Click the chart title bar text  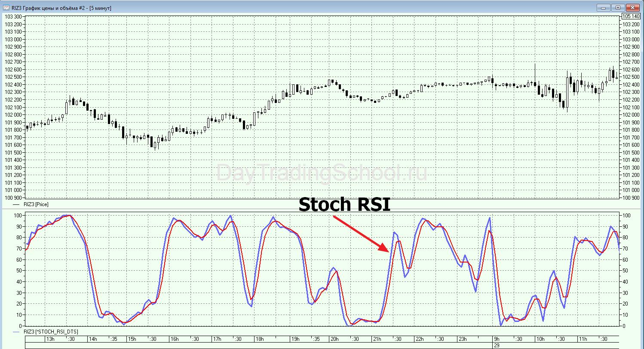click(x=61, y=7)
